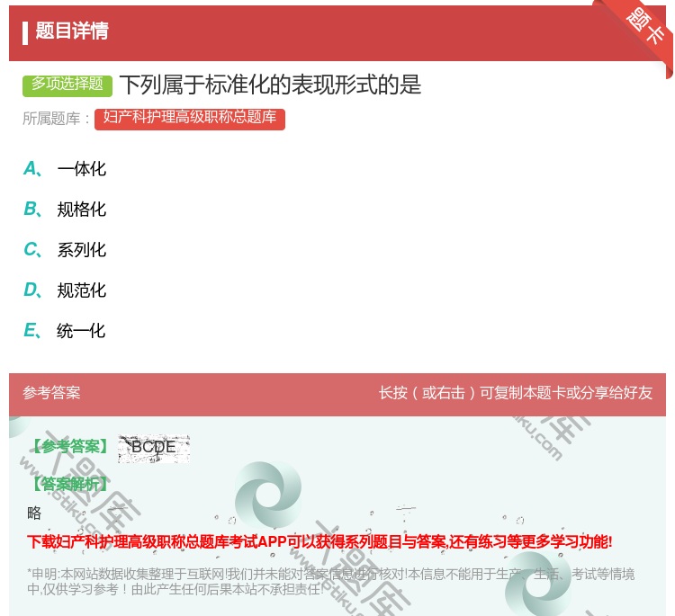Screen dimensions: 675x616
Task: Click the BCDE answer image
Action: (154, 449)
